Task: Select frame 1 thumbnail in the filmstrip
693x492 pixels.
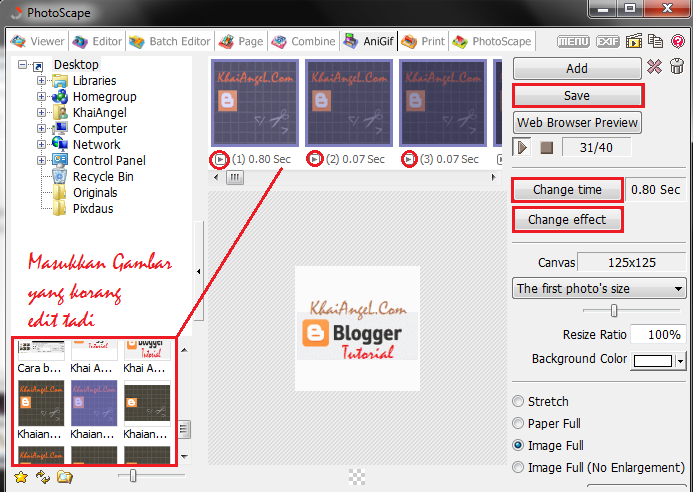Action: pyautogui.click(x=255, y=103)
